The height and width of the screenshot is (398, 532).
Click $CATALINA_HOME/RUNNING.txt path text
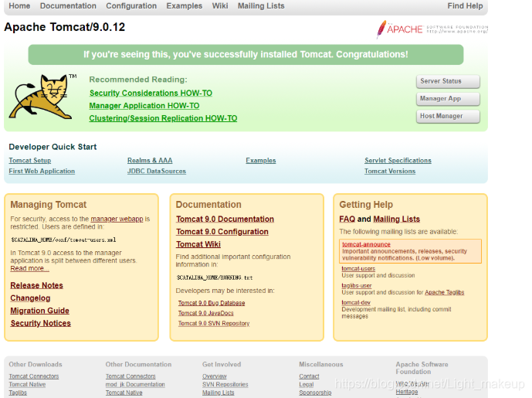click(215, 277)
